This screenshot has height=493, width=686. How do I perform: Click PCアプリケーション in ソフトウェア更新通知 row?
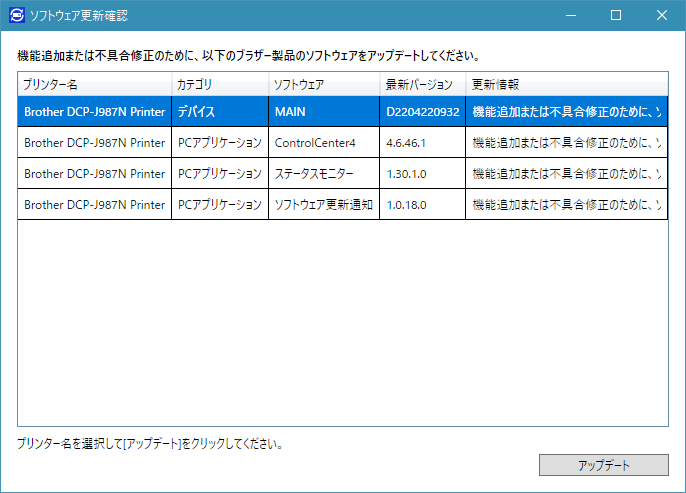pyautogui.click(x=220, y=204)
